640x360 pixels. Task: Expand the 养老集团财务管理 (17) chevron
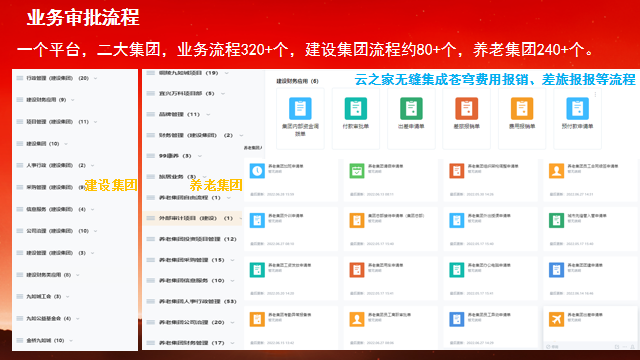click(x=233, y=343)
